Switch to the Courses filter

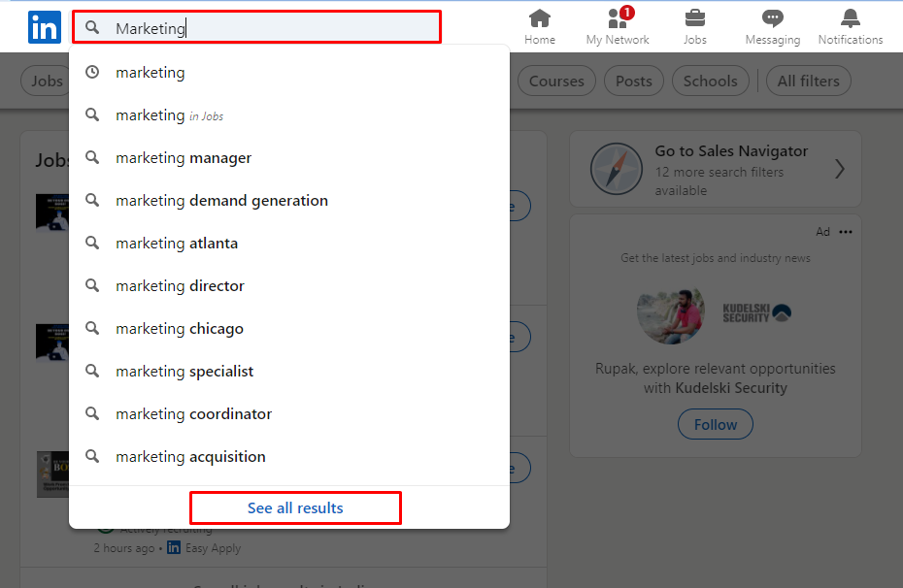pyautogui.click(x=556, y=82)
